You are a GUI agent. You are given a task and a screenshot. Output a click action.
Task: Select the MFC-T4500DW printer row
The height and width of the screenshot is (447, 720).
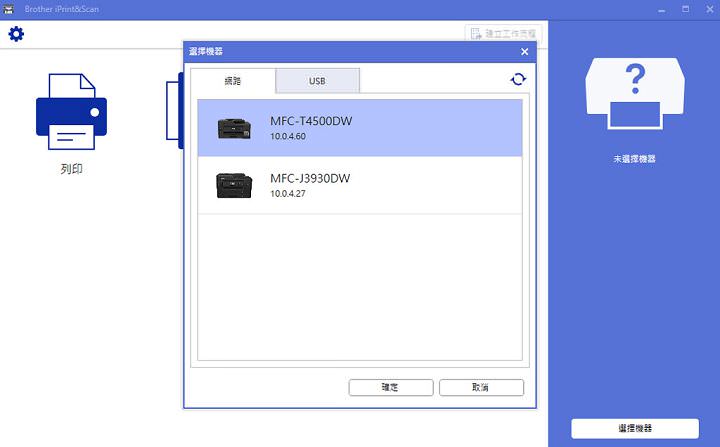360,128
